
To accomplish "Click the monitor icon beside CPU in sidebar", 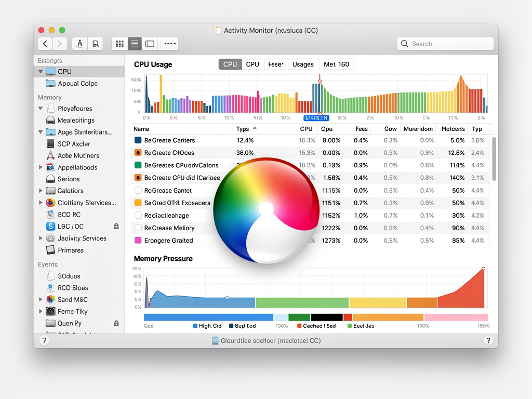I will 50,72.
